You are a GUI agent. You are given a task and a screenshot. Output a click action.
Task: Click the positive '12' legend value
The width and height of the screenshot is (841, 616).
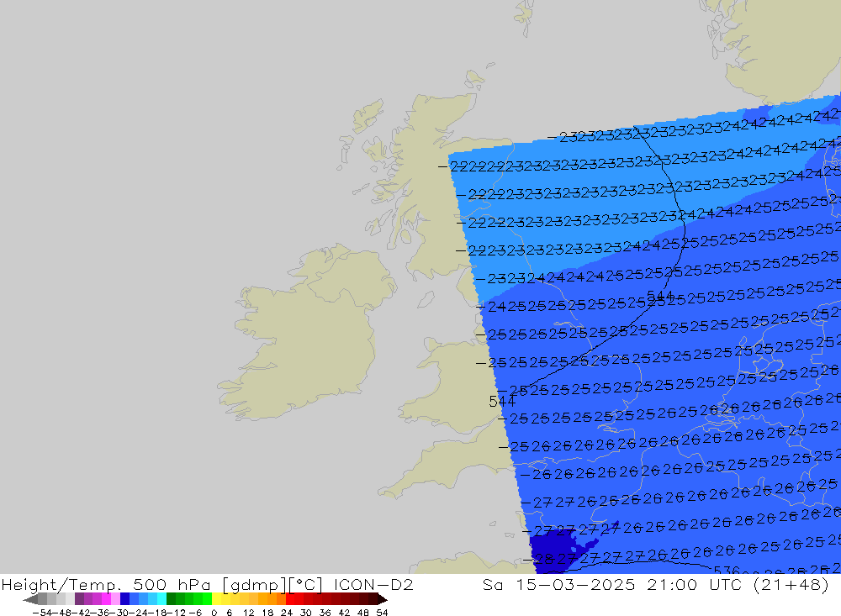click(x=248, y=613)
